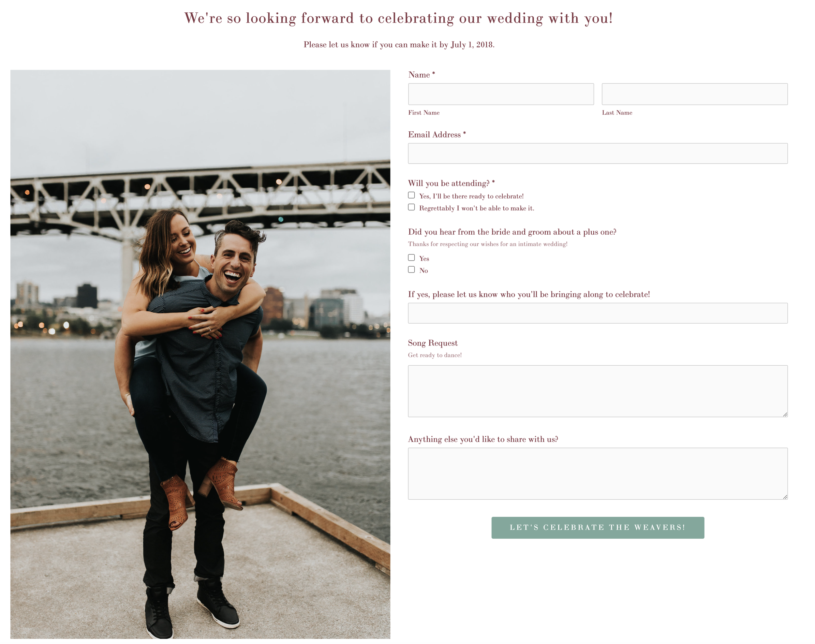Submit with 'Let's Celebrate the Weavers!' button
This screenshot has width=815, height=644.
click(598, 528)
